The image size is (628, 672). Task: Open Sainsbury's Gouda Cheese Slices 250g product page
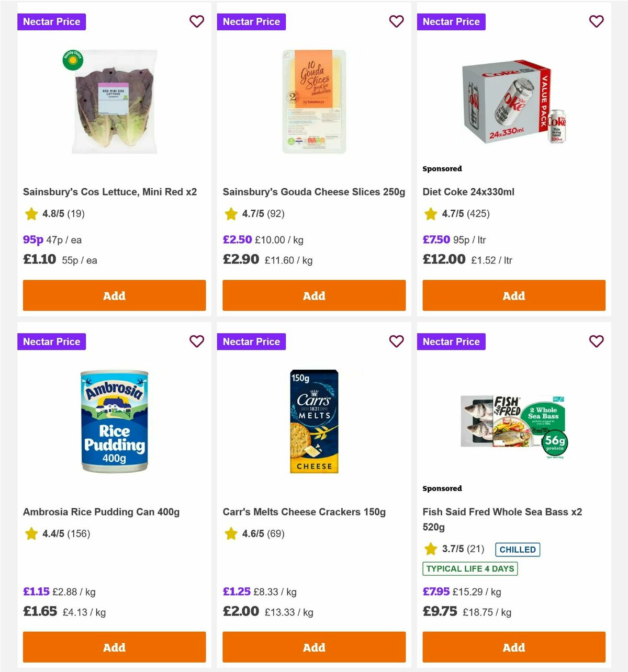[313, 191]
